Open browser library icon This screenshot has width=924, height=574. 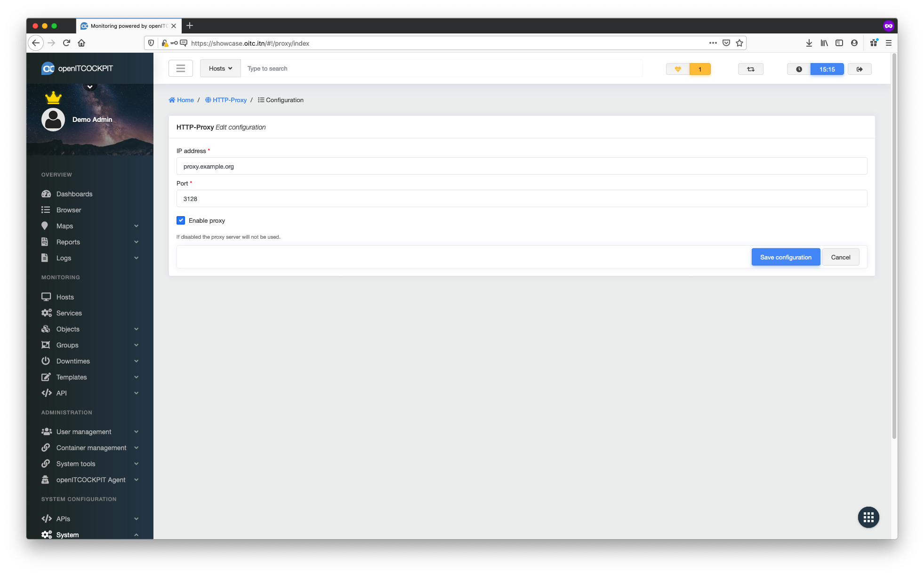point(824,43)
